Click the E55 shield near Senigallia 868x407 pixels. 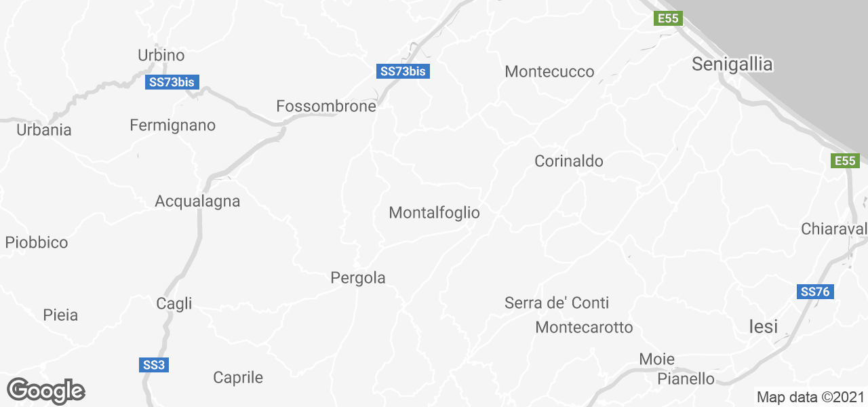(668, 19)
